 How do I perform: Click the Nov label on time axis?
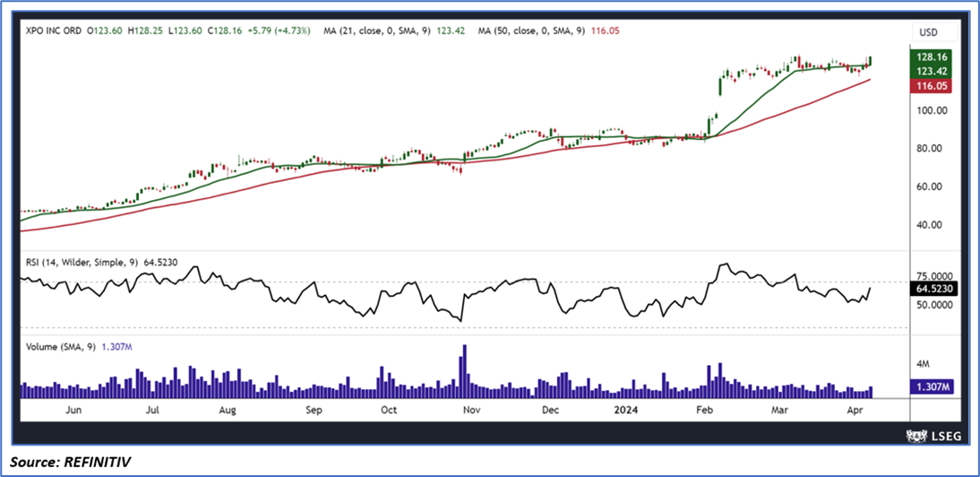tap(471, 411)
